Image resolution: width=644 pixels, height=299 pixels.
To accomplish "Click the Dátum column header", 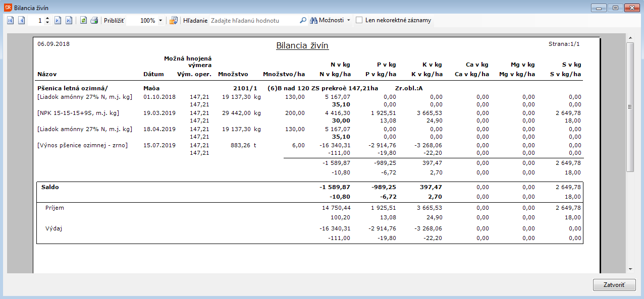I will (153, 74).
